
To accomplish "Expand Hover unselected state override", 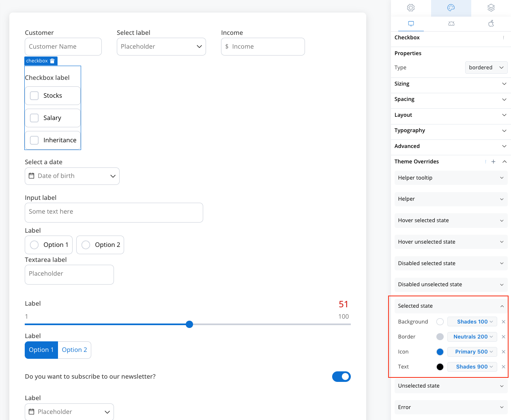I will (451, 242).
